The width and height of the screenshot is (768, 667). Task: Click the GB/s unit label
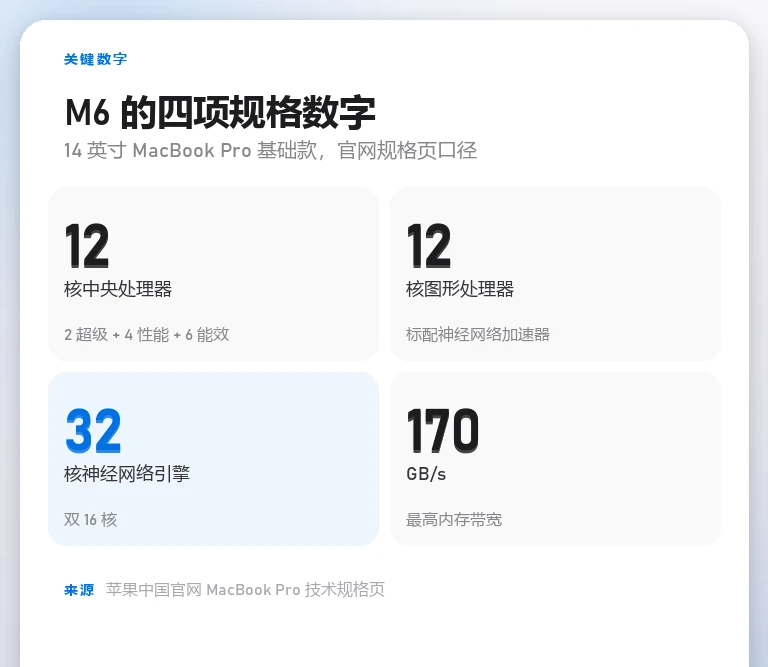(x=426, y=474)
